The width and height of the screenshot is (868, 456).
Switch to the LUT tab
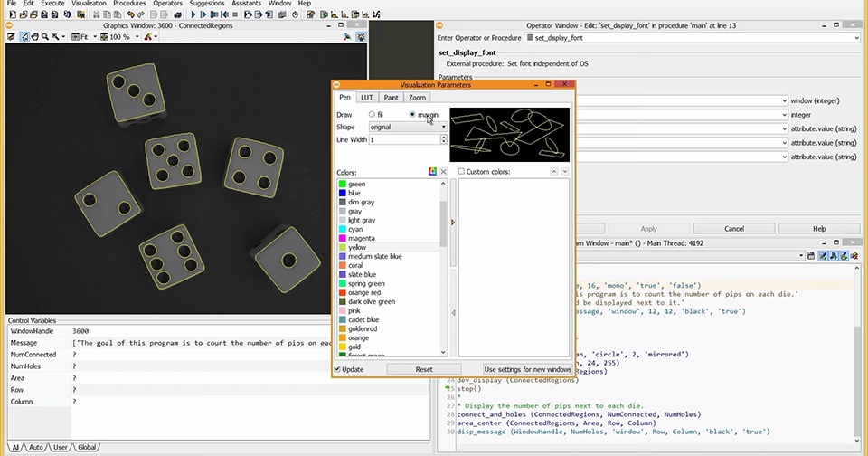tap(367, 98)
